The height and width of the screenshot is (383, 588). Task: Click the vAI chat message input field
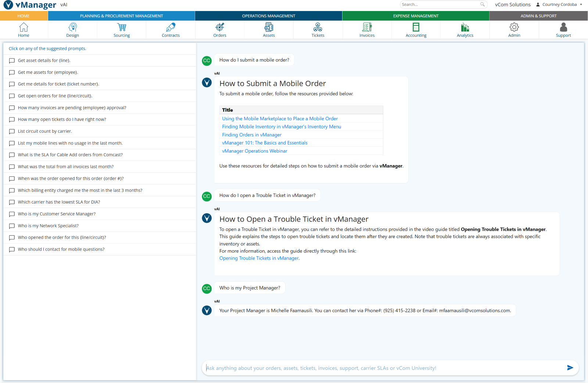382,368
